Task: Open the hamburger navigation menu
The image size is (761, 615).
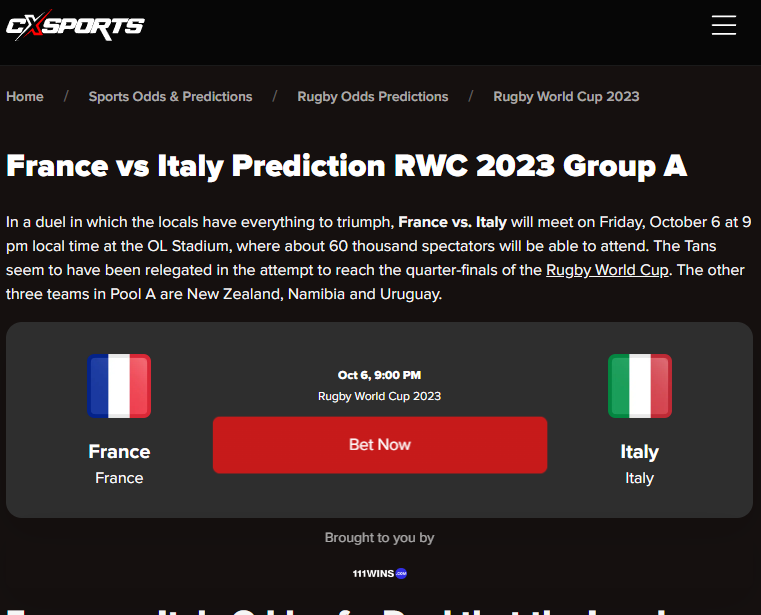Action: click(724, 25)
